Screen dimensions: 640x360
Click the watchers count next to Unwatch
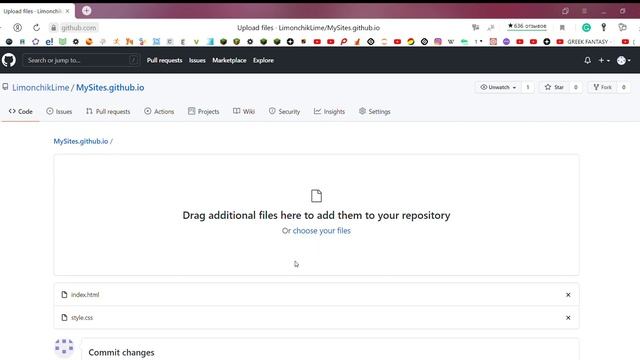point(528,87)
